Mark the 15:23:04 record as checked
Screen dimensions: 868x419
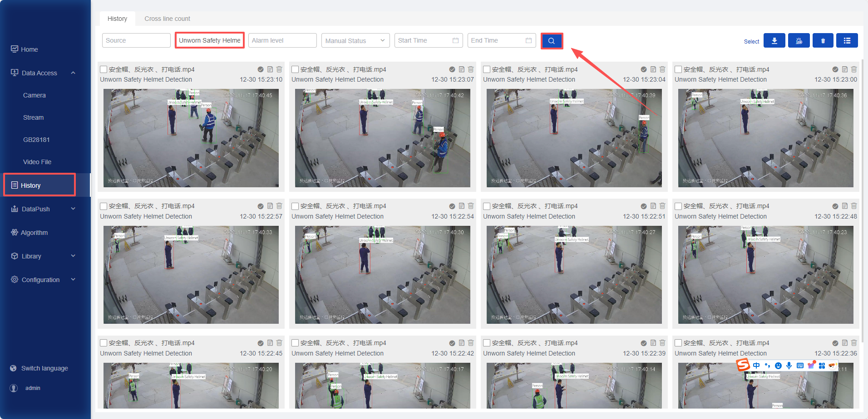coord(643,69)
